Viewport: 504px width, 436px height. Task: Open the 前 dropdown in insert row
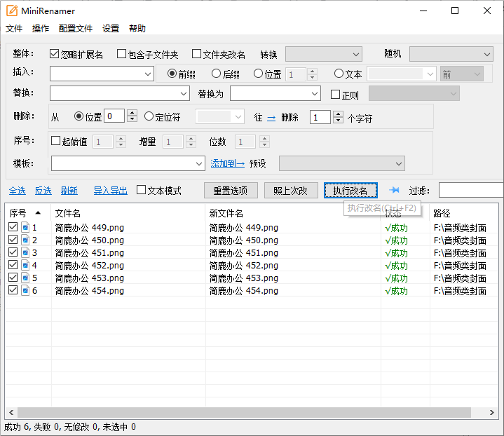click(x=462, y=74)
